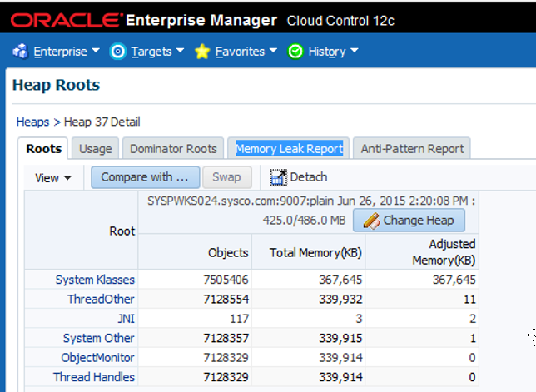Open the ThreadOther root link
Screen dimensions: 536x392
pyautogui.click(x=101, y=299)
